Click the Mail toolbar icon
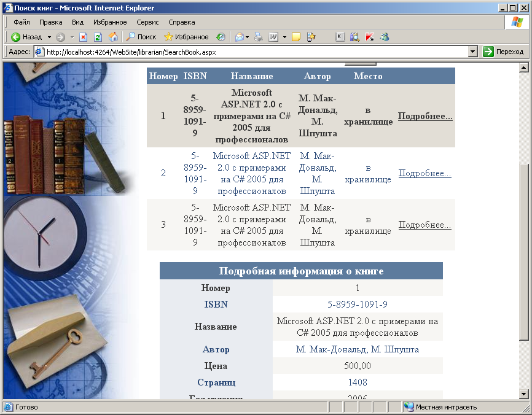532x415 pixels. tap(239, 37)
